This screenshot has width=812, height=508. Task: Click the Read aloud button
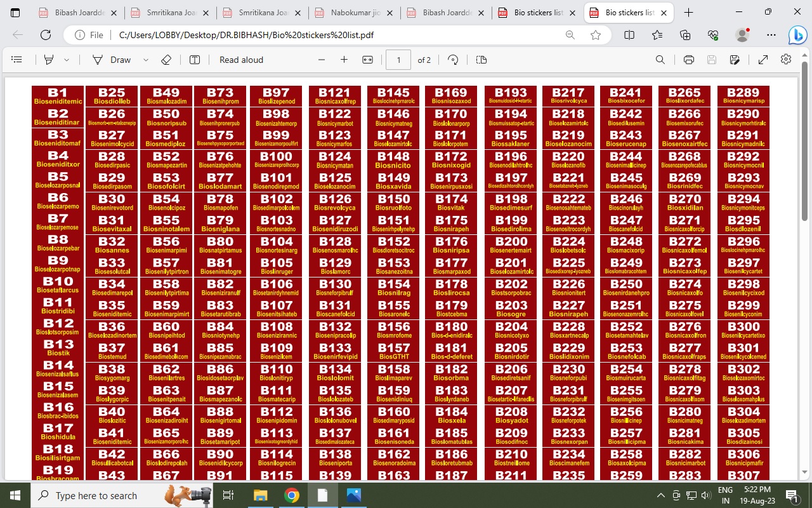[241, 60]
